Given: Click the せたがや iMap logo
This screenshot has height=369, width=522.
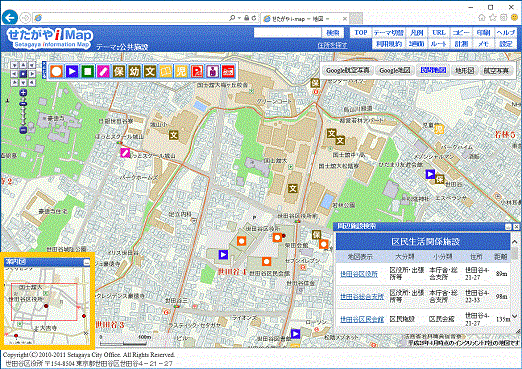Looking at the screenshot, I should point(49,38).
